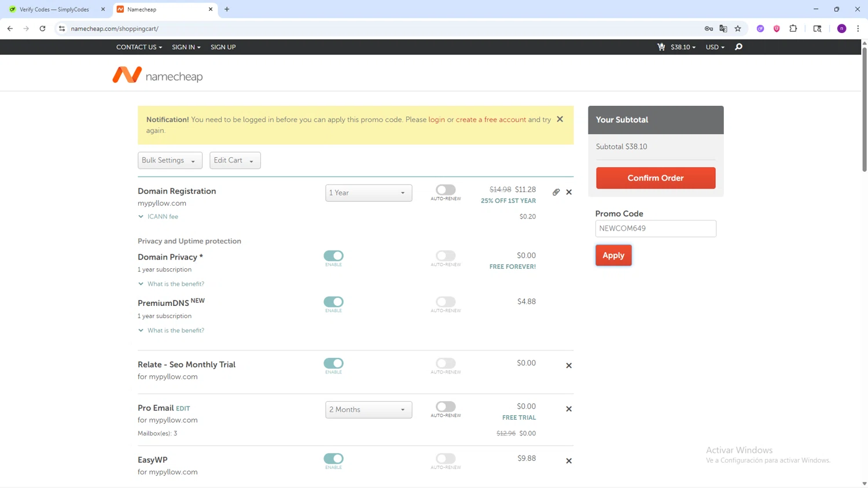
Task: Toggle Relate Seo Monthly Trial enable switch
Action: [333, 363]
